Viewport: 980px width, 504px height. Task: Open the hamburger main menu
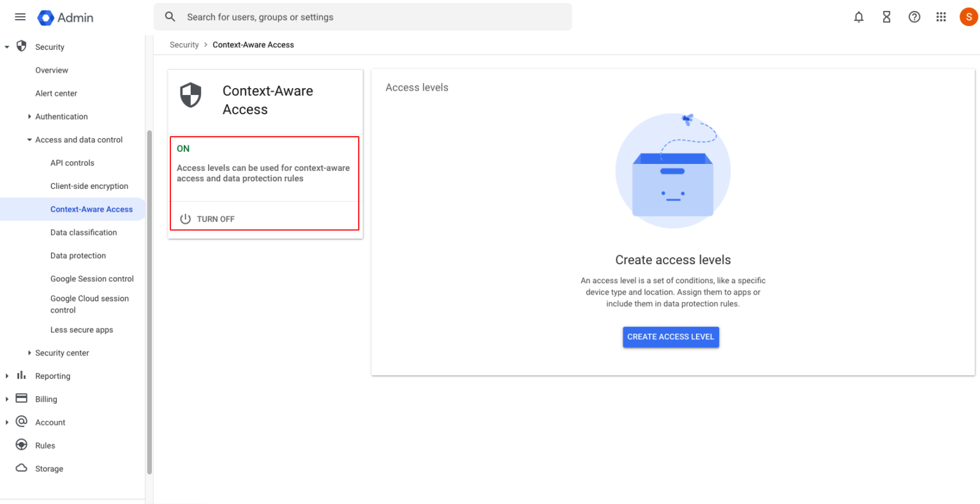click(x=20, y=17)
